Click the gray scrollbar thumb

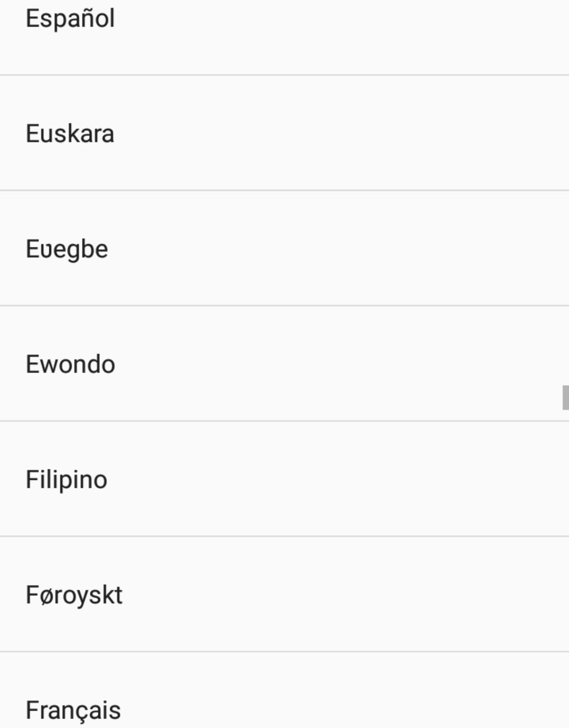click(x=565, y=397)
